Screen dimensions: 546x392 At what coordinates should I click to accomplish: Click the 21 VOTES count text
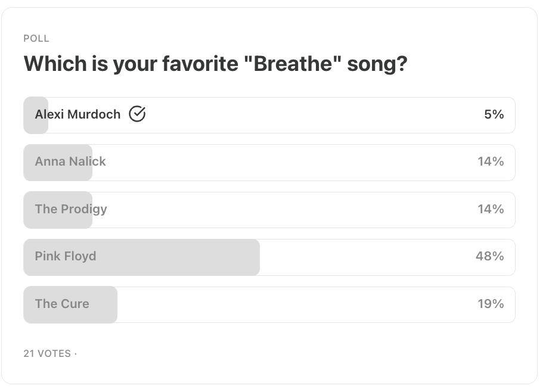pos(47,353)
